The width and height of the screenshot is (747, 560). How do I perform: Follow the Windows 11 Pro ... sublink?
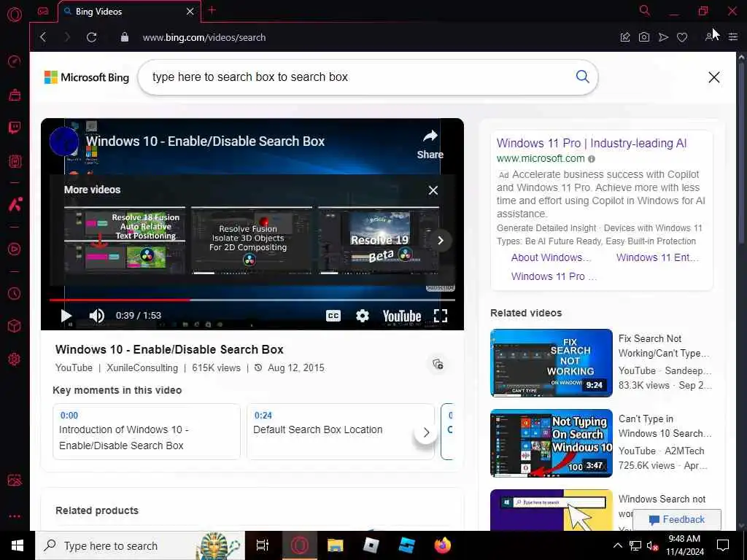coord(554,276)
